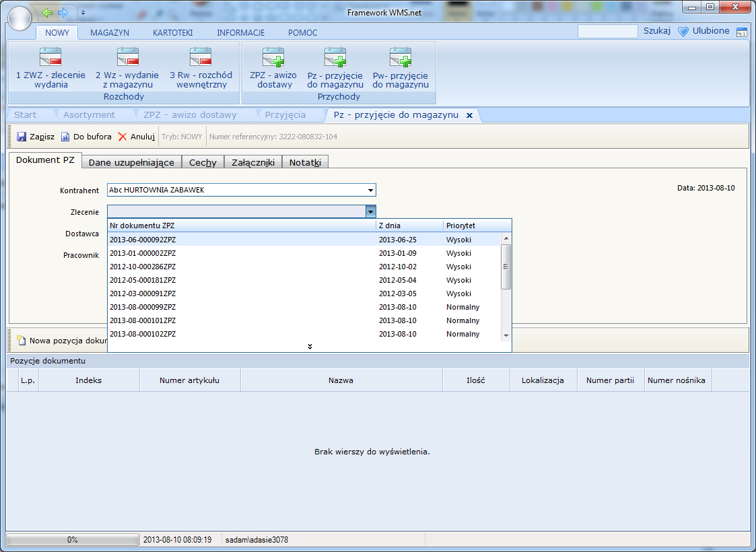Send document Do bufora
Viewport: 756px width, 552px height.
coord(86,137)
